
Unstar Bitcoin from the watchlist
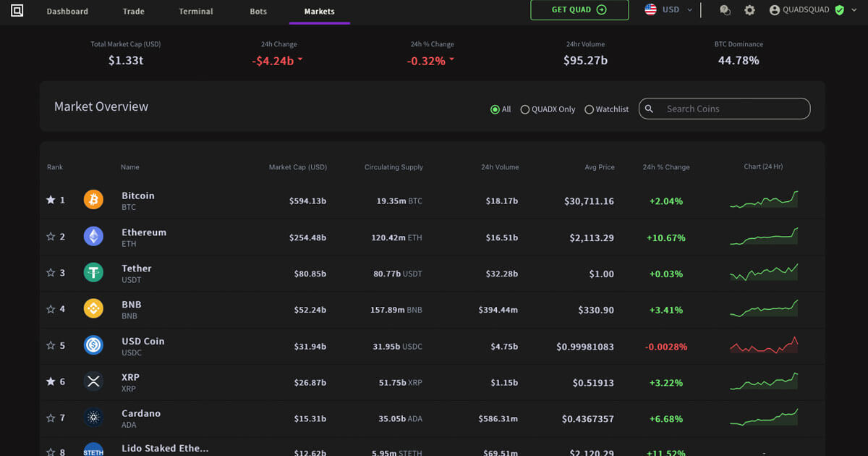tap(51, 200)
